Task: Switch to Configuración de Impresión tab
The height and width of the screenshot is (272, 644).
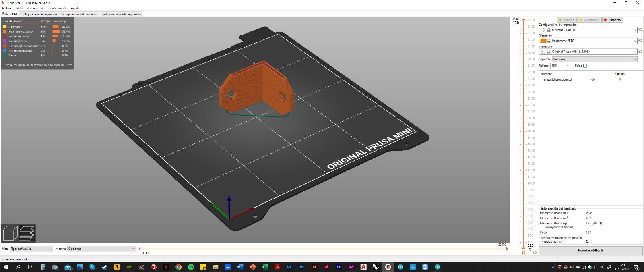Action: [x=38, y=14]
